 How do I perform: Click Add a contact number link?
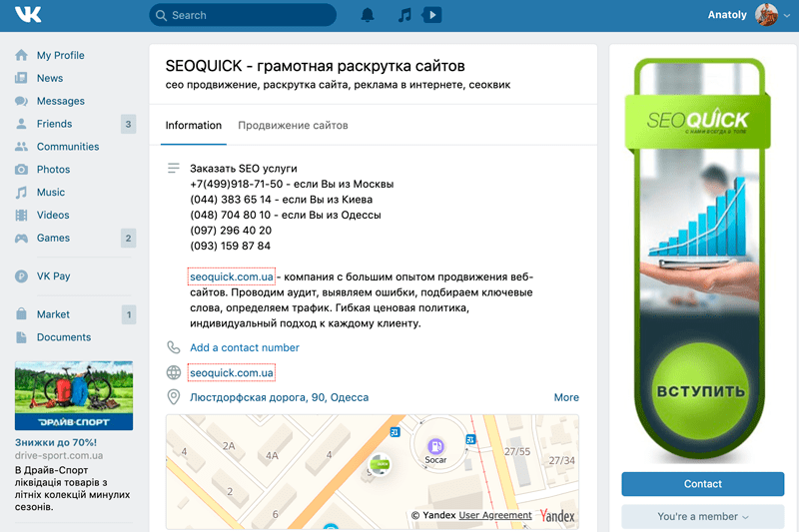245,347
